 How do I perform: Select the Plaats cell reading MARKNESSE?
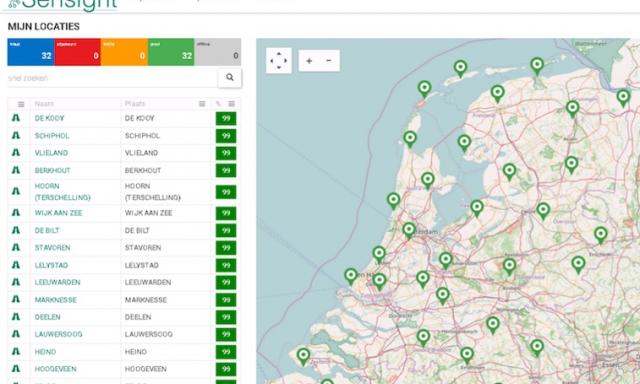(x=146, y=300)
